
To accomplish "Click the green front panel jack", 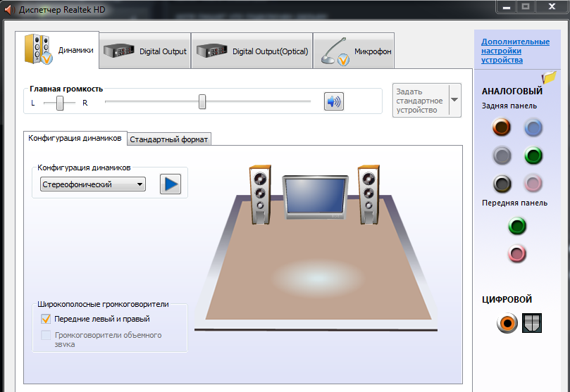I will pyautogui.click(x=518, y=226).
